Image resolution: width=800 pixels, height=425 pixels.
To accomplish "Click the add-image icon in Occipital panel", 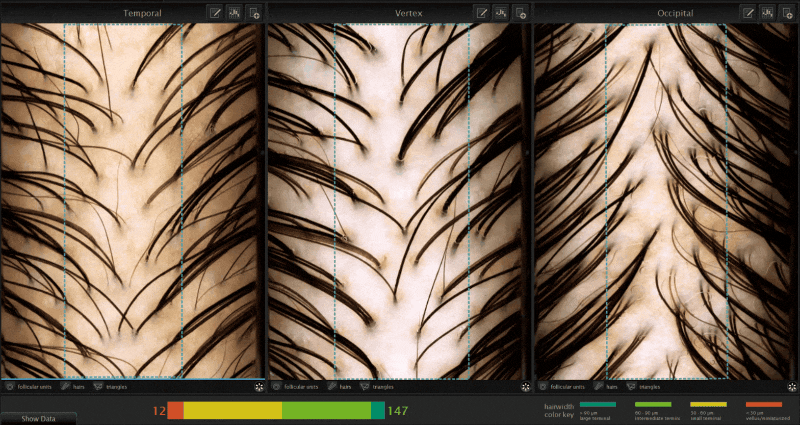I will 787,13.
